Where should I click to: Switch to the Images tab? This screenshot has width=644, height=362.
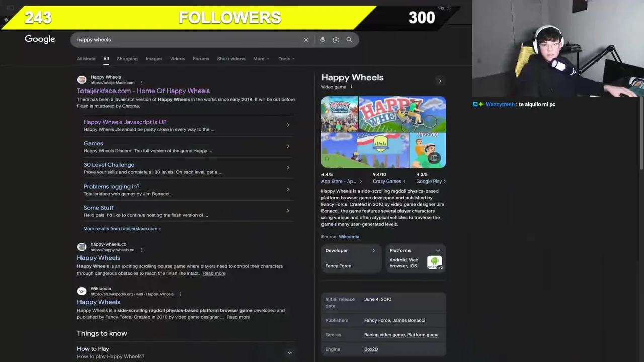pyautogui.click(x=154, y=59)
